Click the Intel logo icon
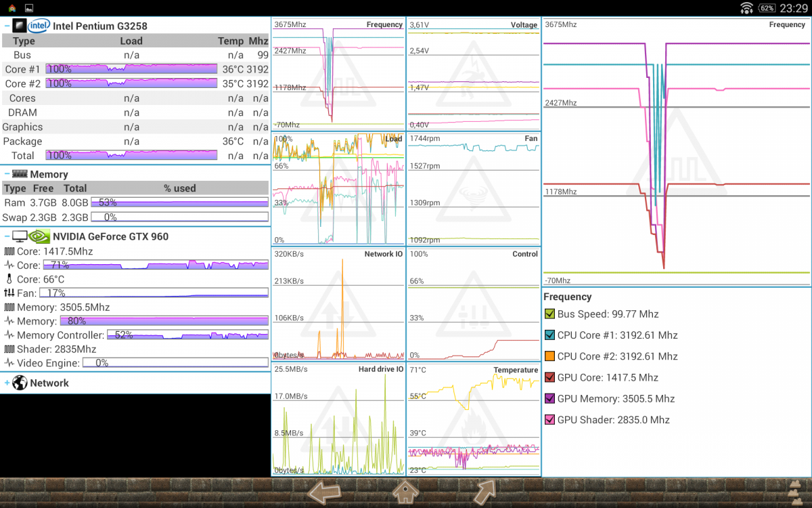Image resolution: width=812 pixels, height=508 pixels. (39, 26)
